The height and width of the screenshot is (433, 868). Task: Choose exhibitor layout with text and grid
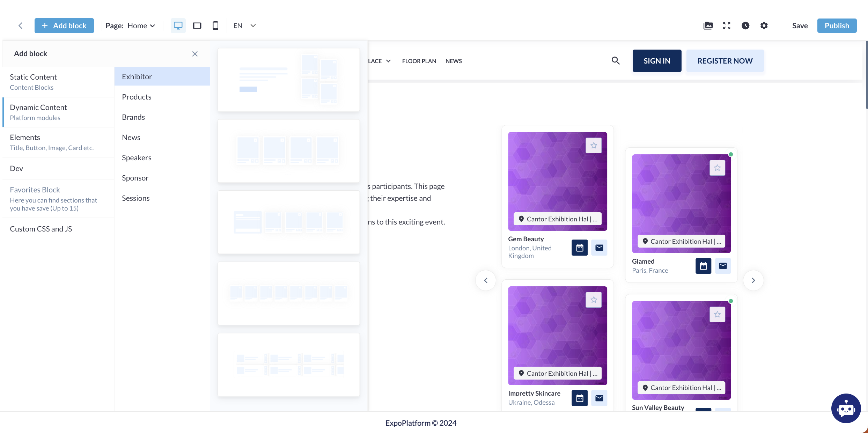click(289, 80)
